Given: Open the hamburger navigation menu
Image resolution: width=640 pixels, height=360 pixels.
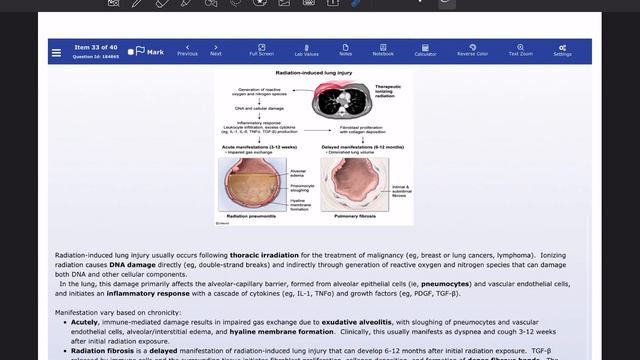Looking at the screenshot, I should [x=56, y=53].
